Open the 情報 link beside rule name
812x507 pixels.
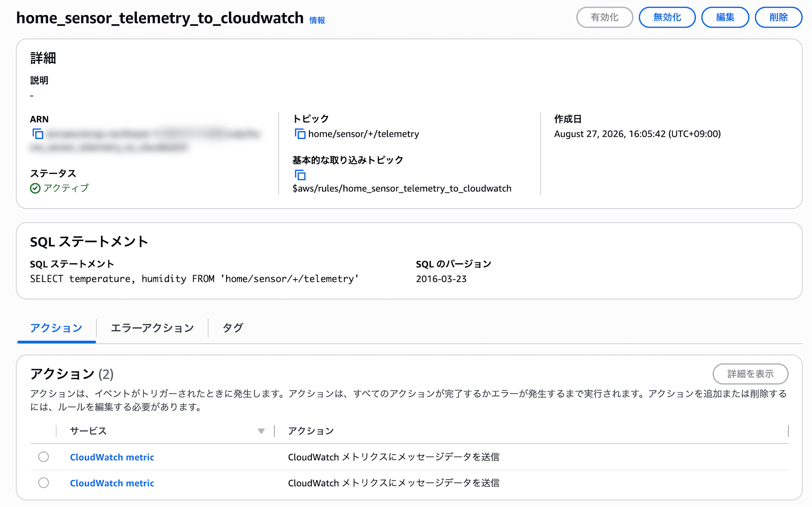(317, 20)
